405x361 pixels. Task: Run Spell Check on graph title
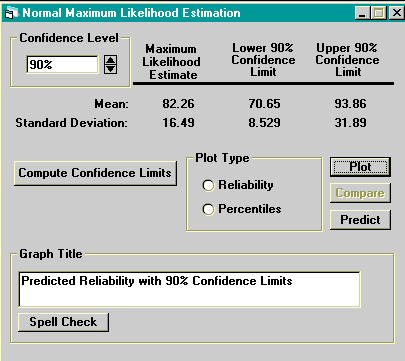(x=63, y=322)
